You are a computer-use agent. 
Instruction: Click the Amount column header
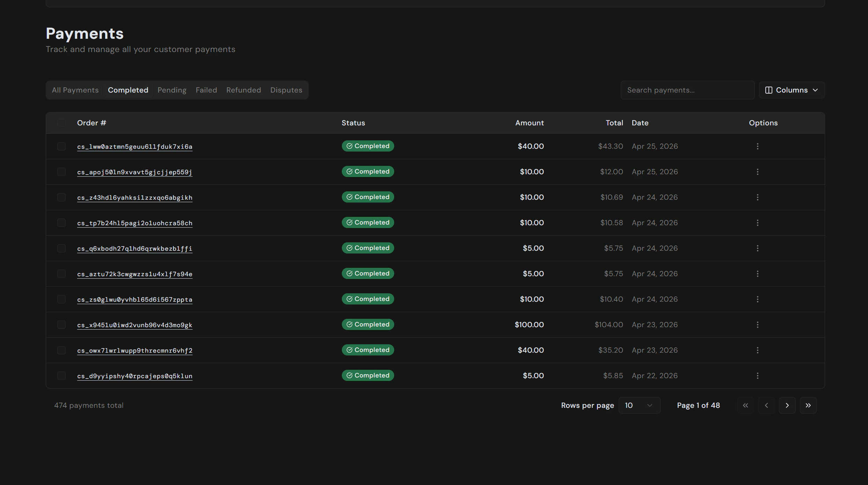[x=529, y=123]
